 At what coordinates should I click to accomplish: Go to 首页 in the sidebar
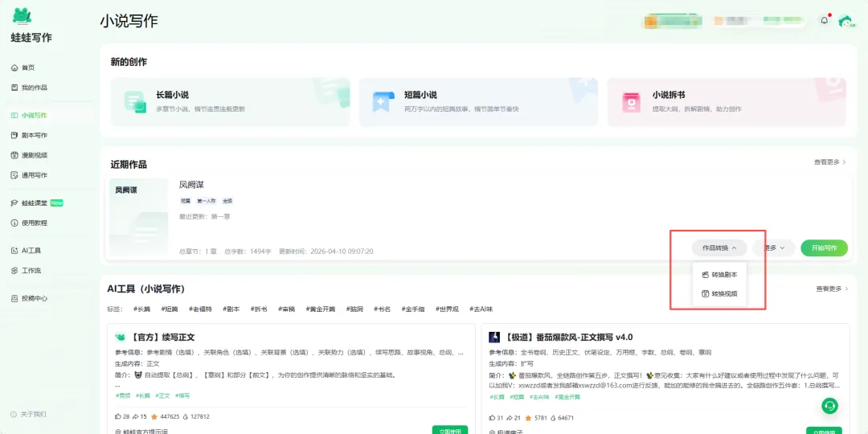(x=23, y=68)
